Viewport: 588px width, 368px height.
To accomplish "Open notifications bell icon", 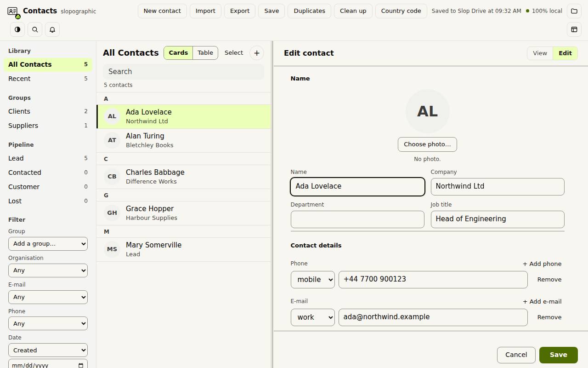I will pyautogui.click(x=52, y=29).
